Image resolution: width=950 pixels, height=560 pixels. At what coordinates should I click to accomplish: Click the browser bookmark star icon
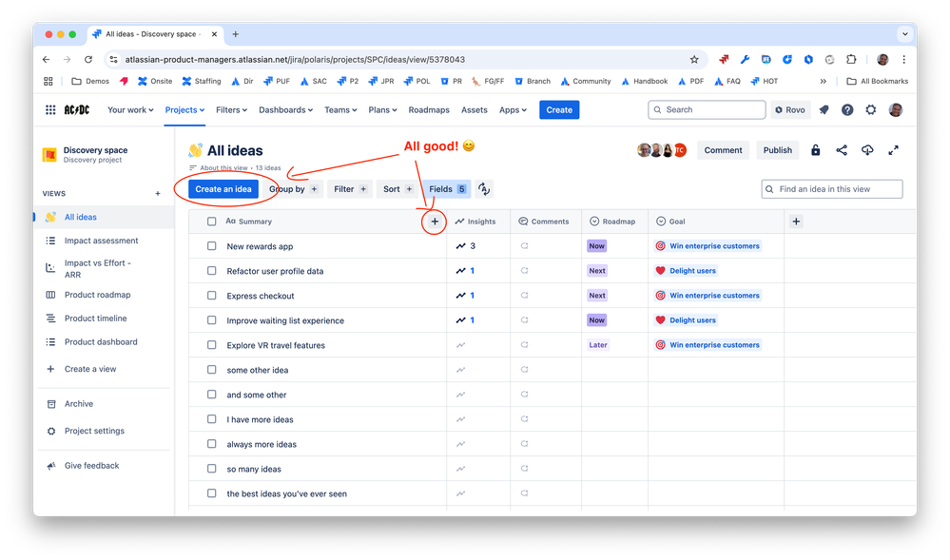pyautogui.click(x=694, y=59)
